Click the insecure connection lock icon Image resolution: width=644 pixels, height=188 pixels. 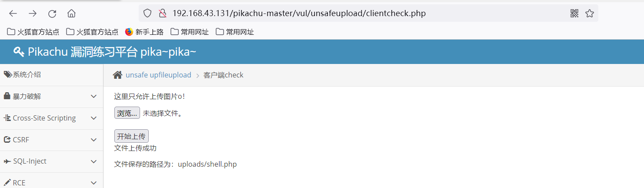162,13
